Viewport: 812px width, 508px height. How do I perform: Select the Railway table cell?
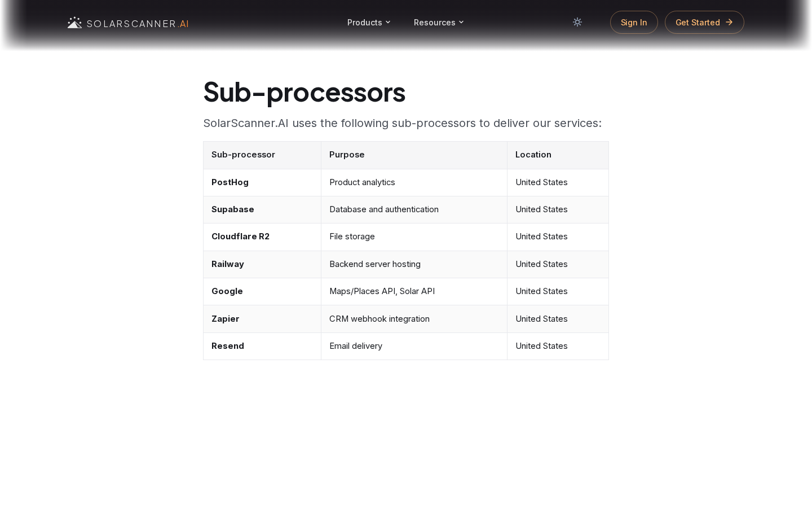(x=262, y=265)
